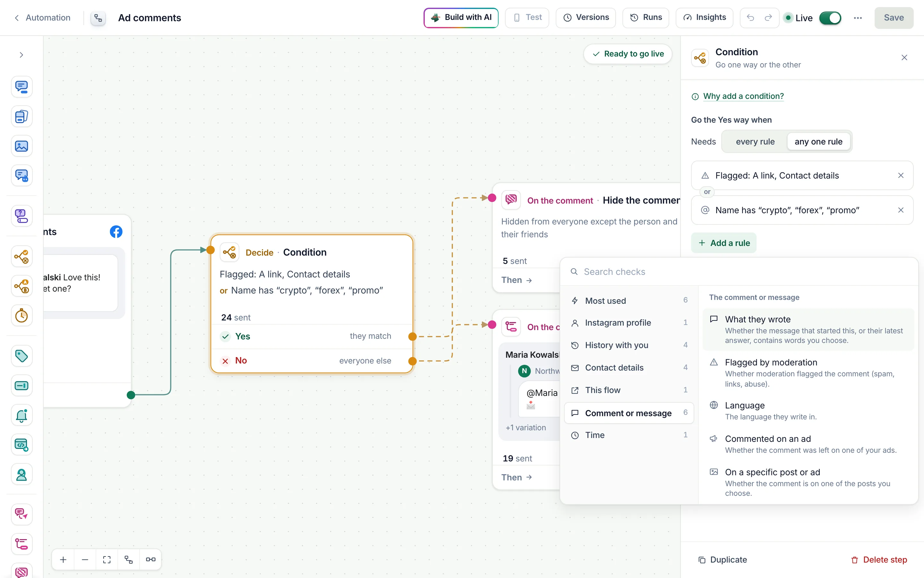Select the 'any one rule' option
Viewport: 924px width, 578px height.
tap(818, 141)
